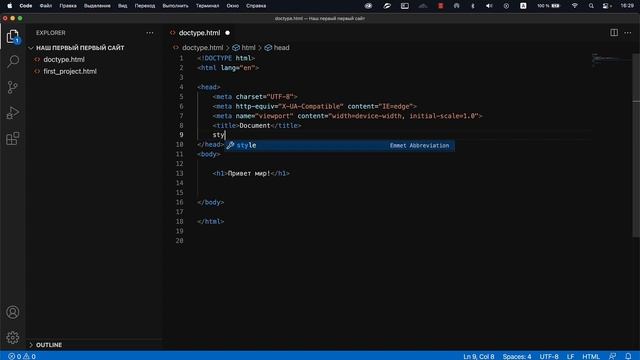This screenshot has width=640, height=360.
Task: Click the editor vertical scrollbar
Action: point(636,145)
